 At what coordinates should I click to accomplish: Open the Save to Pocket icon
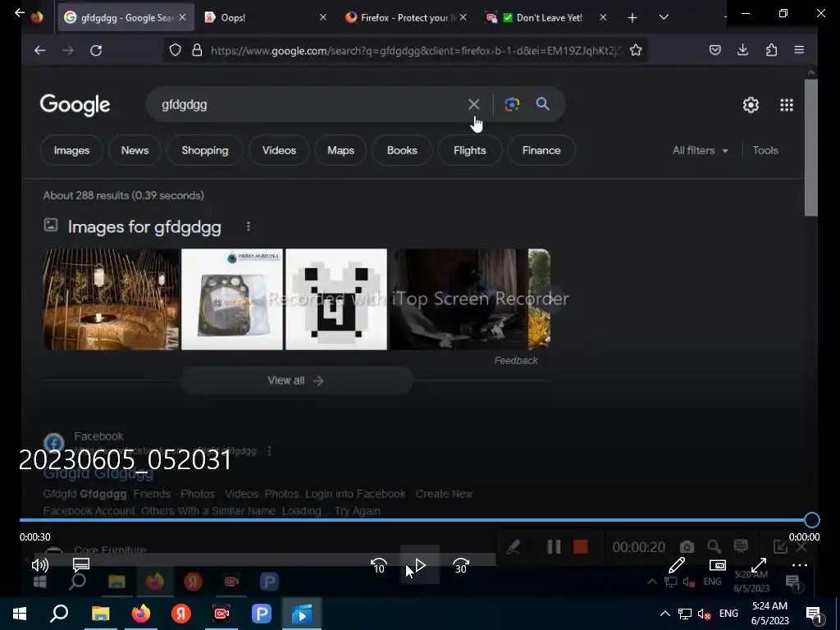pyautogui.click(x=714, y=50)
